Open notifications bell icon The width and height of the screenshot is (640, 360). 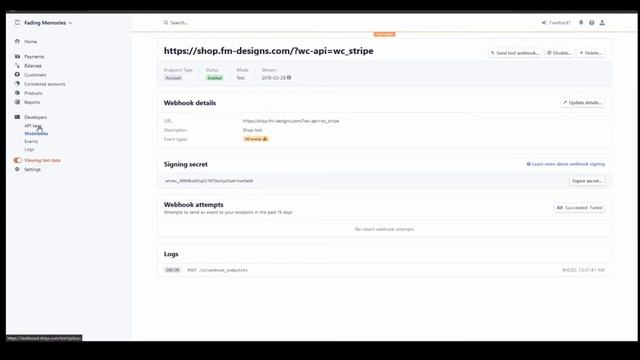pos(581,23)
